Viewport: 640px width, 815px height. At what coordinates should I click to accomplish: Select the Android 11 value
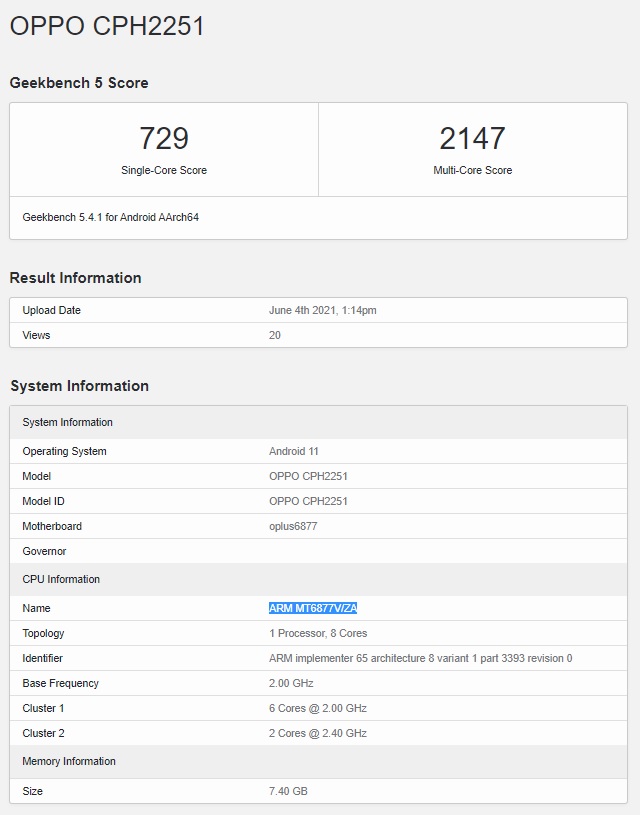coord(294,451)
